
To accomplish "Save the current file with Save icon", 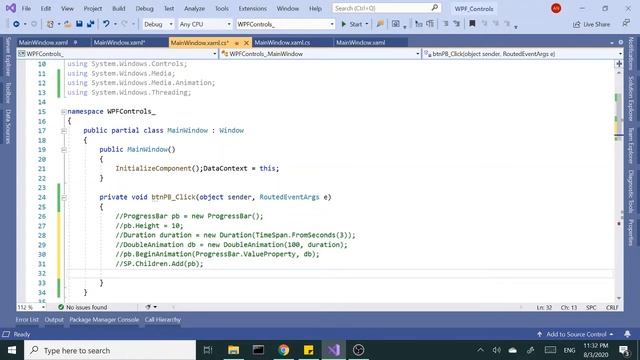I will (79, 24).
